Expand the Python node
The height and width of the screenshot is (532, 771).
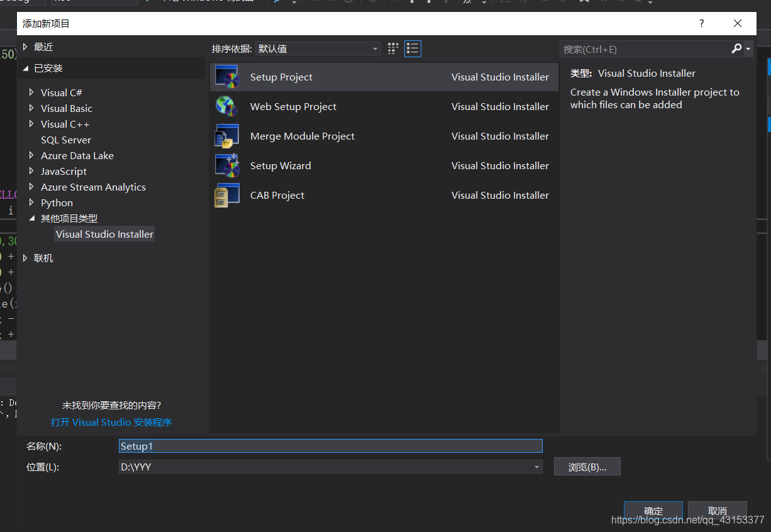pos(32,202)
